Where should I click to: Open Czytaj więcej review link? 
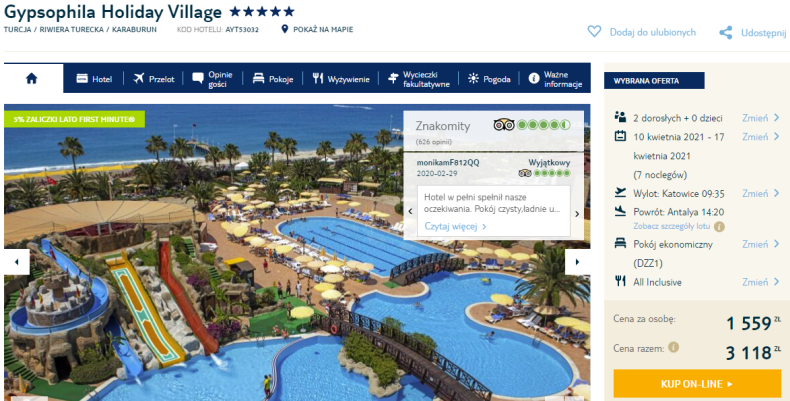455,226
